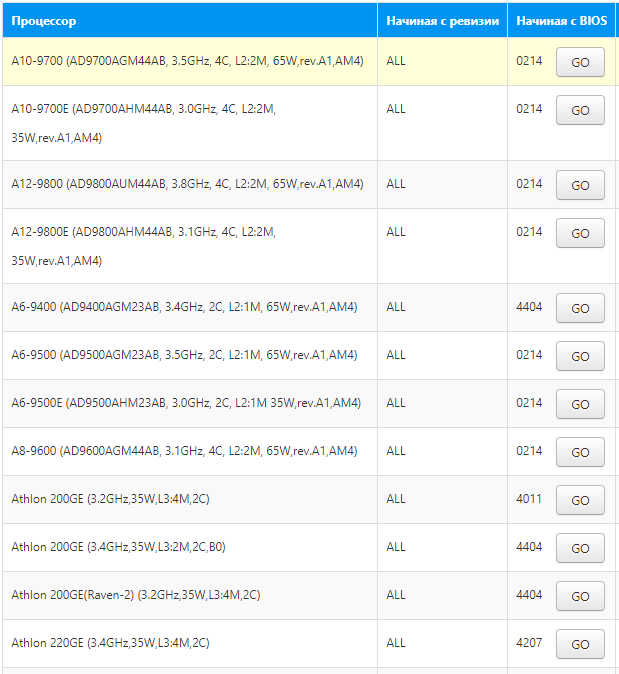Screen dimensions: 619x674
Task: Select the A10-9700E (AD9700AHM44AB) processor text
Action: tap(144, 123)
